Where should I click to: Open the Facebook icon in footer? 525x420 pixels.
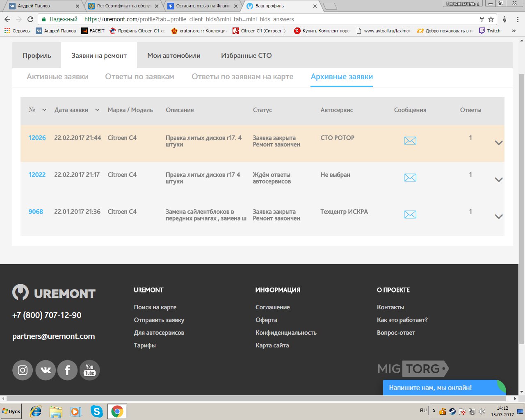click(67, 370)
